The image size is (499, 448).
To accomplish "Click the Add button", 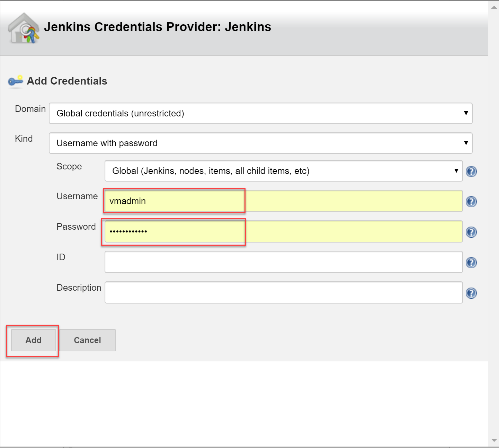I will [34, 340].
